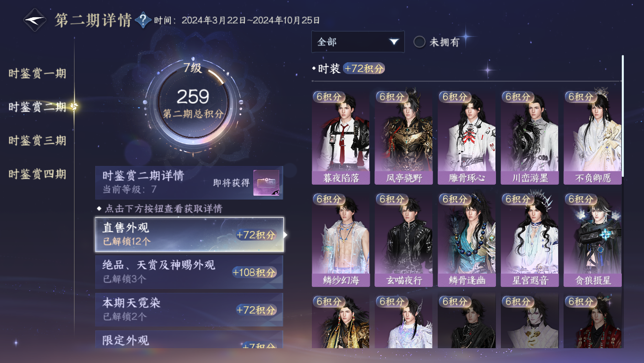
Task: Expand the 直售外观 category entry
Action: [x=189, y=235]
